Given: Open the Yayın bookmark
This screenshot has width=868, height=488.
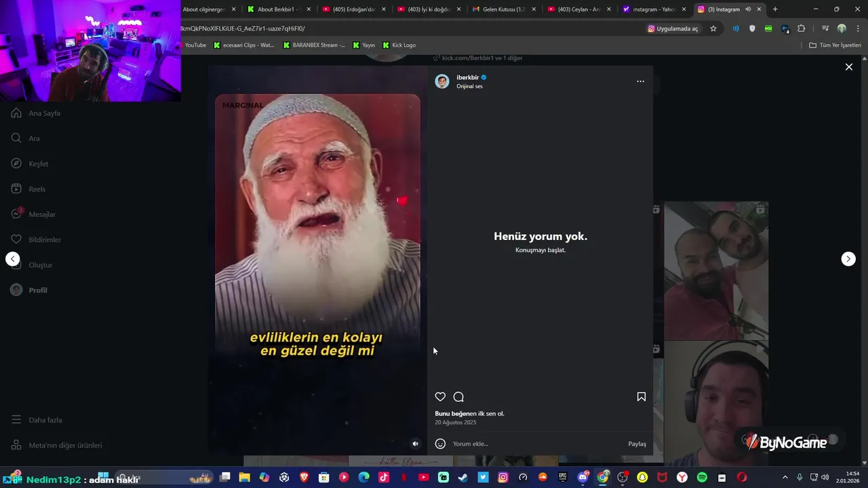Looking at the screenshot, I should [364, 45].
